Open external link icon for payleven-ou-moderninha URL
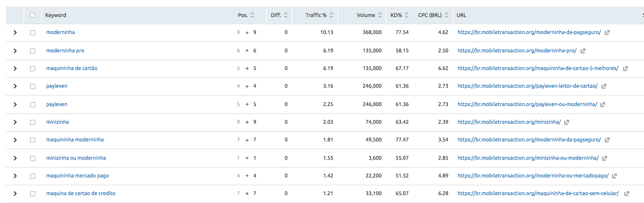 (602, 104)
